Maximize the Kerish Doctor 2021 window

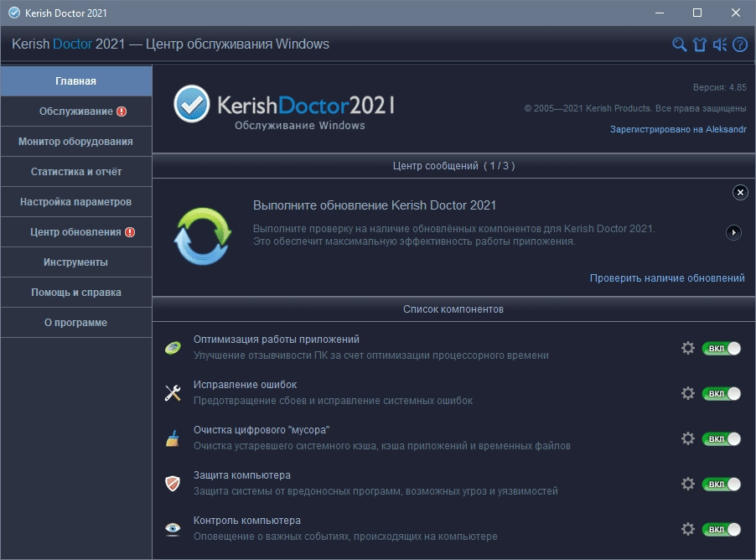click(697, 13)
